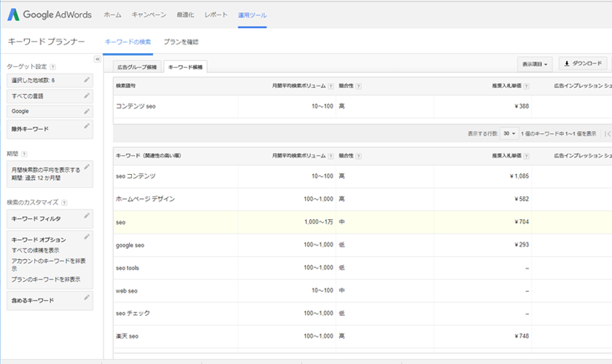Click the コンテンツ seo search term row
The width and height of the screenshot is (612, 364).
point(363,106)
